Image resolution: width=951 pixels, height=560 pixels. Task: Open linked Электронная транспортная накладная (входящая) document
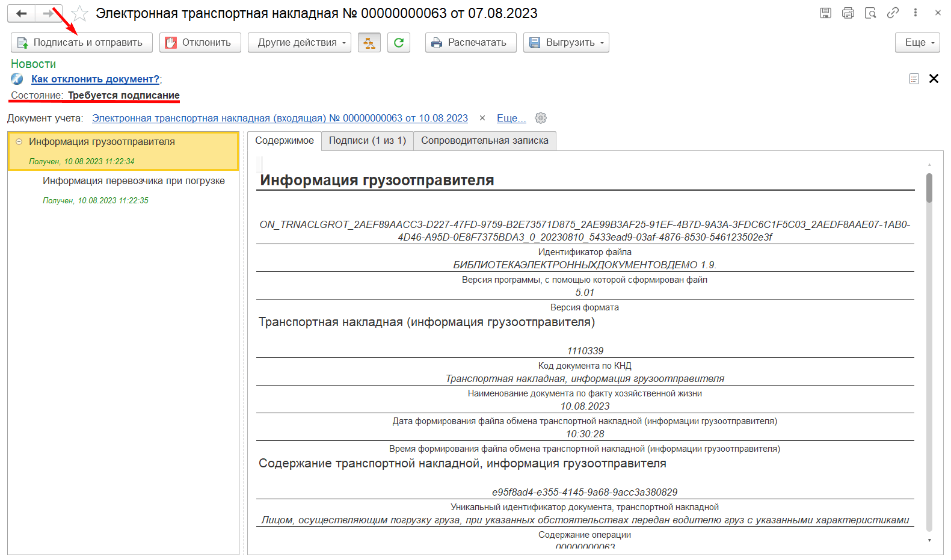tap(280, 118)
